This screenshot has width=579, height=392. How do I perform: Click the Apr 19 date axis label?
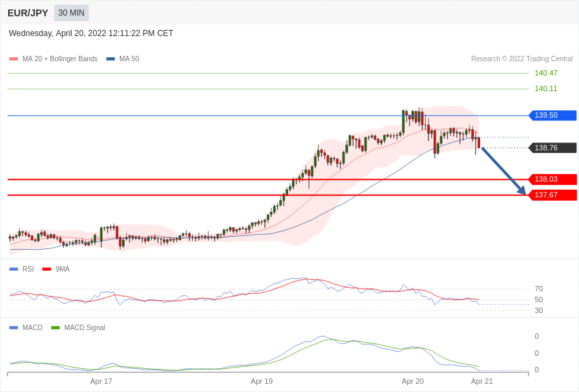pos(262,381)
